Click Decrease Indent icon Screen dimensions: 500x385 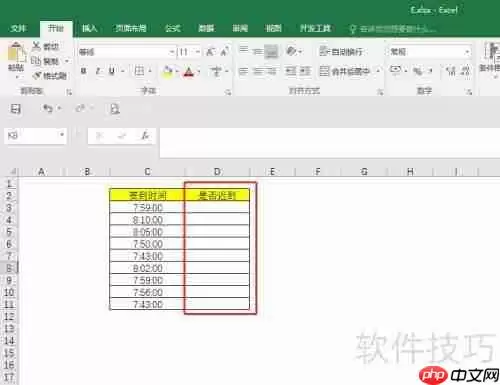pyautogui.click(x=291, y=71)
